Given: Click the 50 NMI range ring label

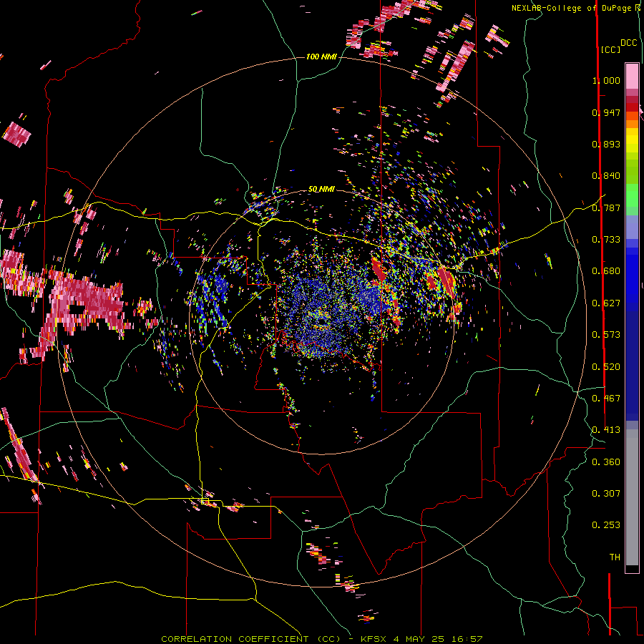Looking at the screenshot, I should tap(321, 189).
